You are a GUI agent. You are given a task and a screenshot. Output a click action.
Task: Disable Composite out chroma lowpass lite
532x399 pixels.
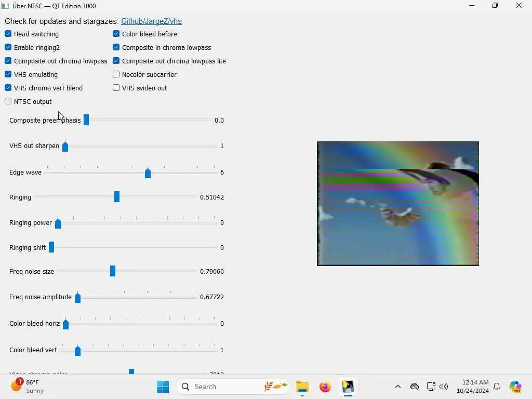(116, 61)
